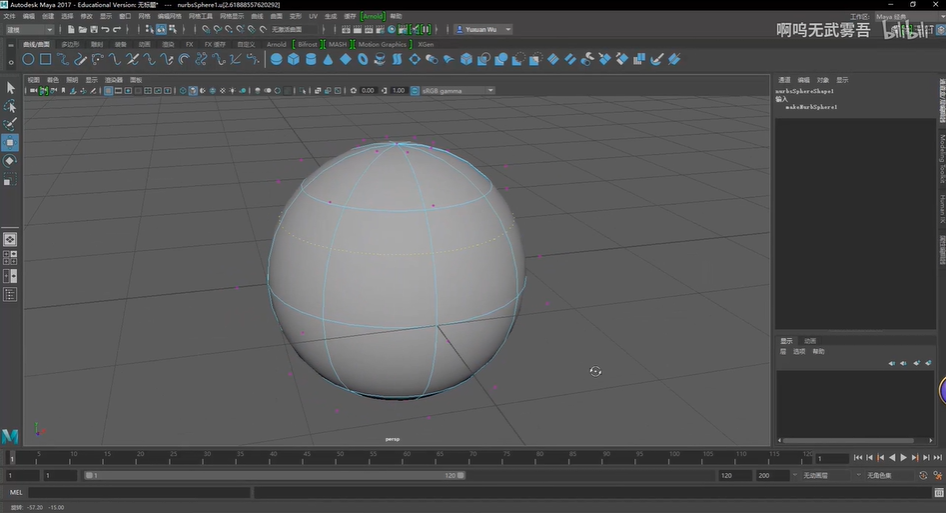Switch to the 多边形 polygons shelf tab
946x513 pixels.
pos(70,44)
